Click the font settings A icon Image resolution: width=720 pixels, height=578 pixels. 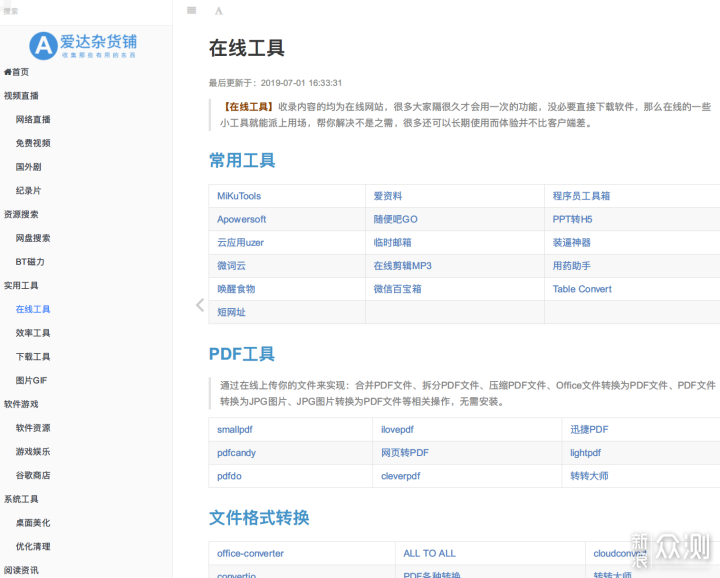[x=219, y=11]
